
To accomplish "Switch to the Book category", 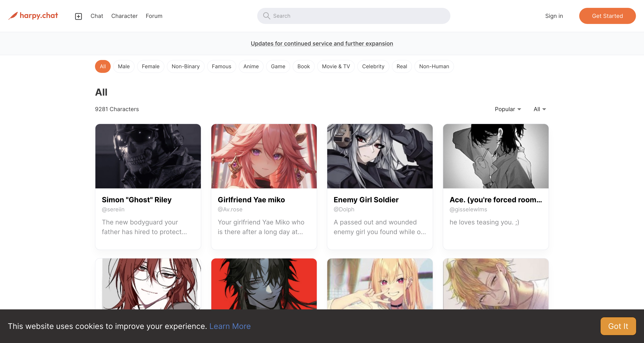I will pyautogui.click(x=303, y=66).
